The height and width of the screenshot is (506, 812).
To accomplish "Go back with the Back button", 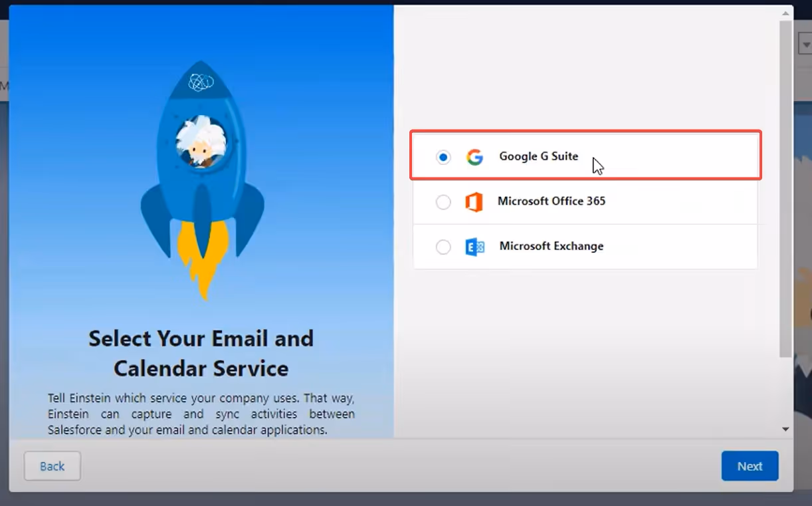I will tap(52, 466).
